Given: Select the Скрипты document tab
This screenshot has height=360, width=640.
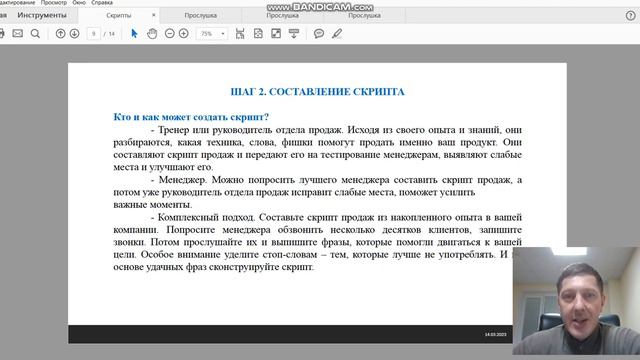Looking at the screenshot, I should [x=119, y=16].
